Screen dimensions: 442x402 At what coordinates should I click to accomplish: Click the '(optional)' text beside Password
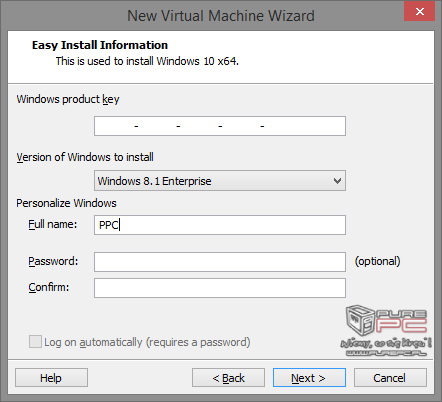click(x=377, y=261)
